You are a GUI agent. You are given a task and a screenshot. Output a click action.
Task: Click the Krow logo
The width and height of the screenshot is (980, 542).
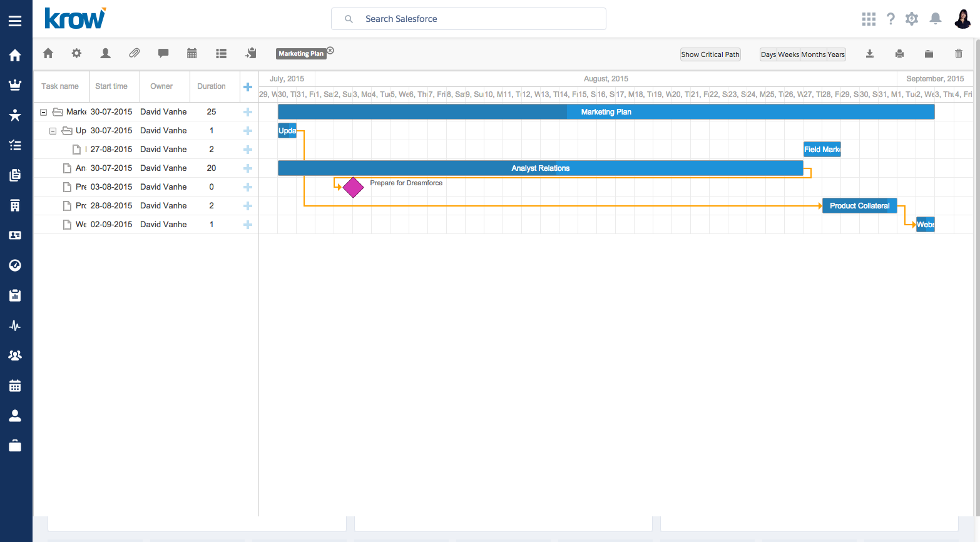(75, 19)
